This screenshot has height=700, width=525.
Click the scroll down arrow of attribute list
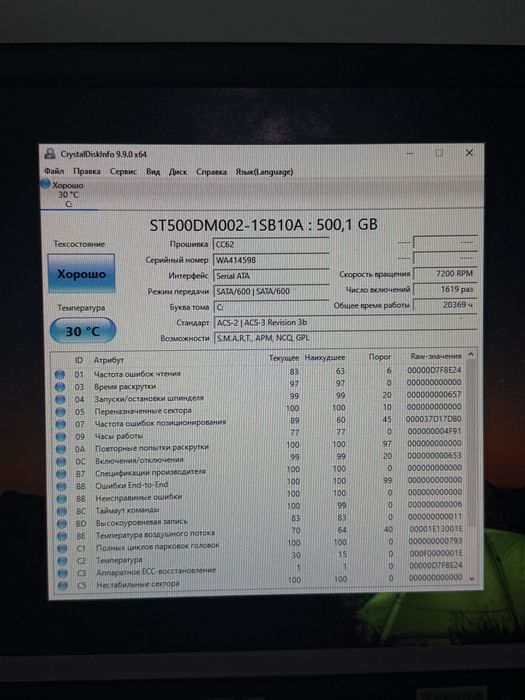pos(471,578)
